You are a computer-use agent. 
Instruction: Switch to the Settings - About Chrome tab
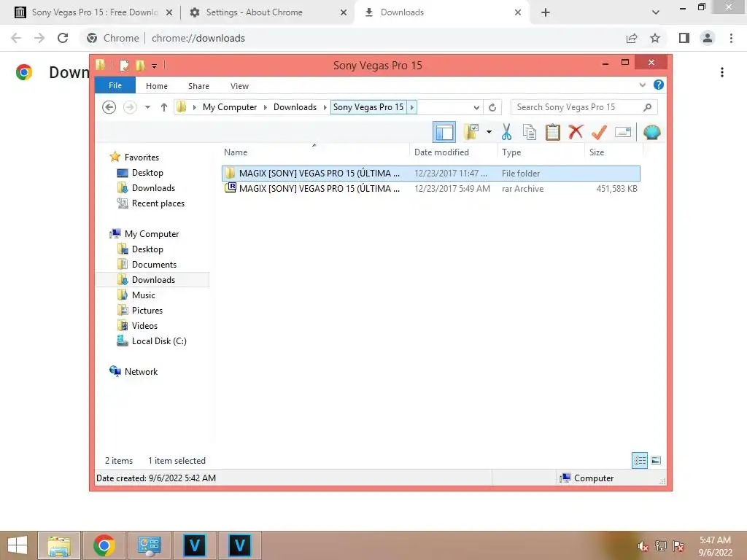(268, 12)
